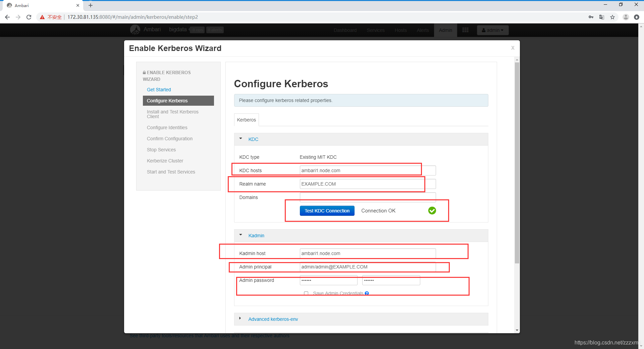Click the wizard scrollbar down arrow
The height and width of the screenshot is (349, 644).
(x=517, y=330)
